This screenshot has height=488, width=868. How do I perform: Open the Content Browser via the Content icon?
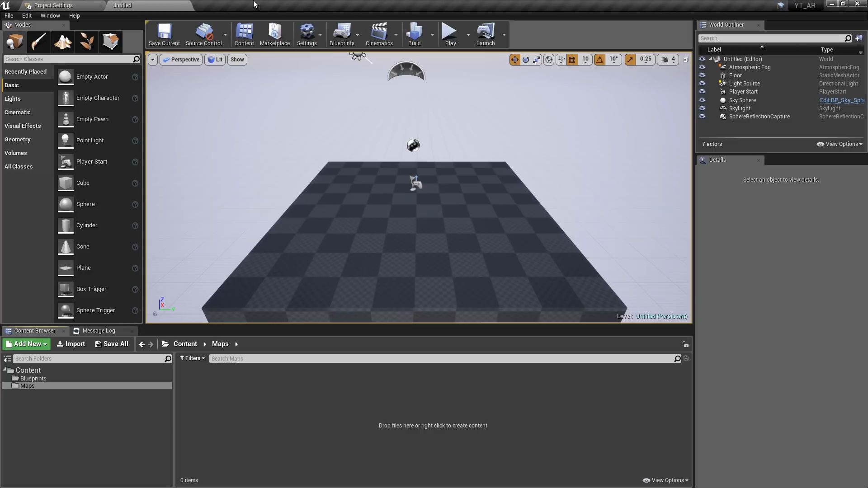point(244,34)
